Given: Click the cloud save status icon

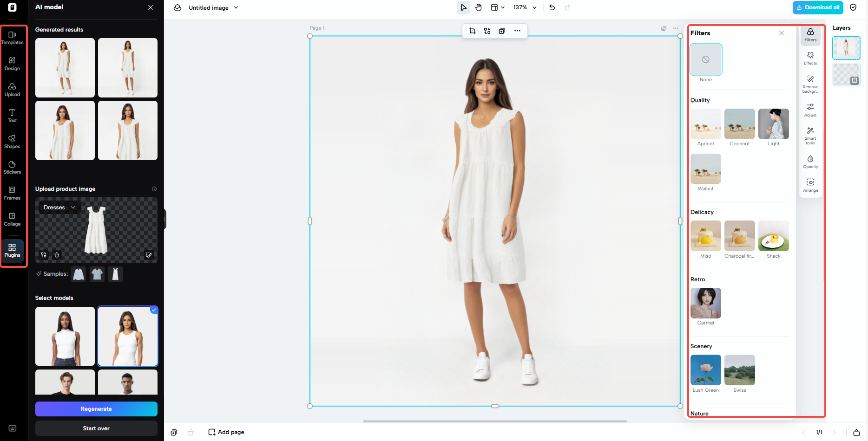Looking at the screenshot, I should (x=178, y=7).
